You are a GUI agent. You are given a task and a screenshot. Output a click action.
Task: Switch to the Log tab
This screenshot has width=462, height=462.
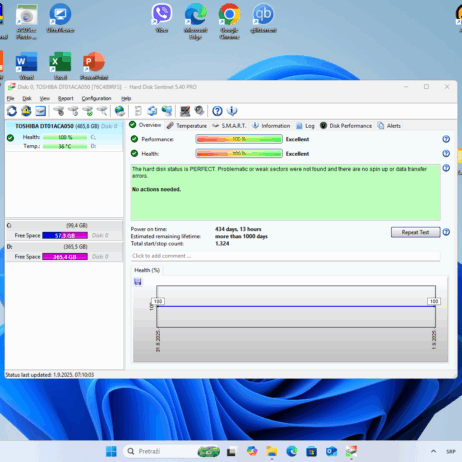tap(305, 126)
